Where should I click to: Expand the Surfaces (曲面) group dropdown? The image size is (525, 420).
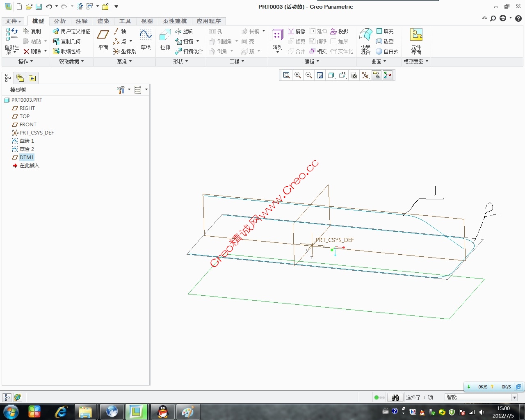pos(379,62)
